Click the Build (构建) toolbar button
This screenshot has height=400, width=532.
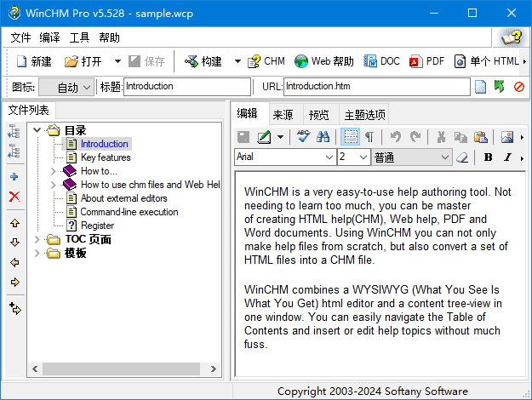[x=203, y=61]
